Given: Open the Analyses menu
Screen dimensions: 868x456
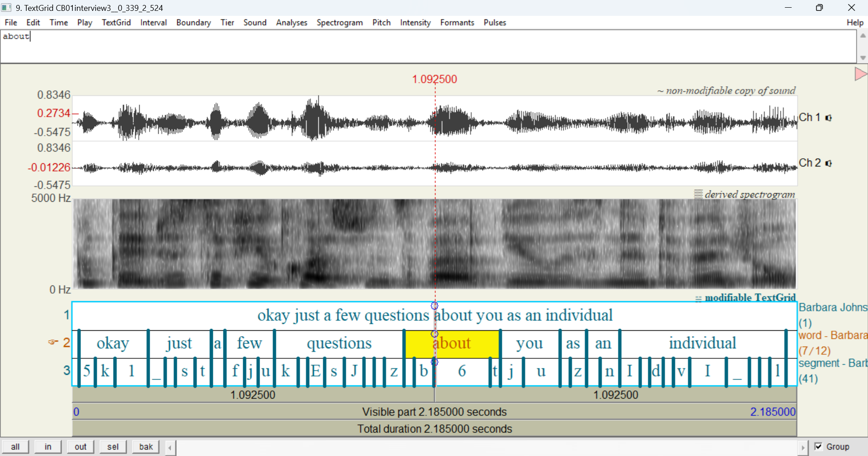Looking at the screenshot, I should (x=292, y=23).
